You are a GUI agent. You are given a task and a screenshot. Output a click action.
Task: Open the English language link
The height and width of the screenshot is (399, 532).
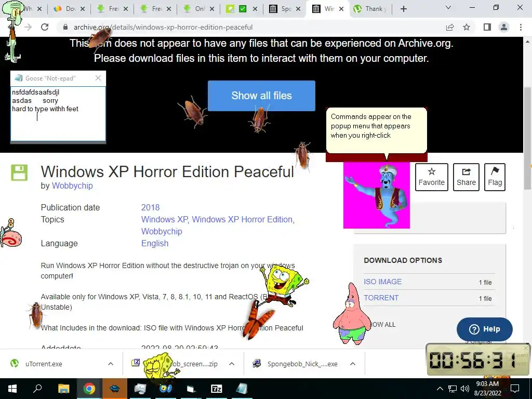click(155, 243)
